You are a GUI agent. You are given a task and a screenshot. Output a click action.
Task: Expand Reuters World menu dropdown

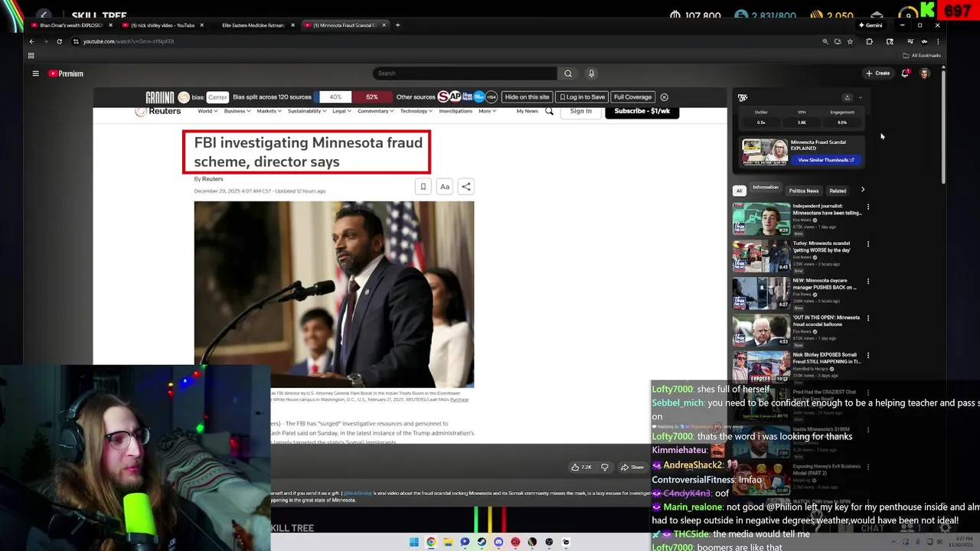pos(207,111)
